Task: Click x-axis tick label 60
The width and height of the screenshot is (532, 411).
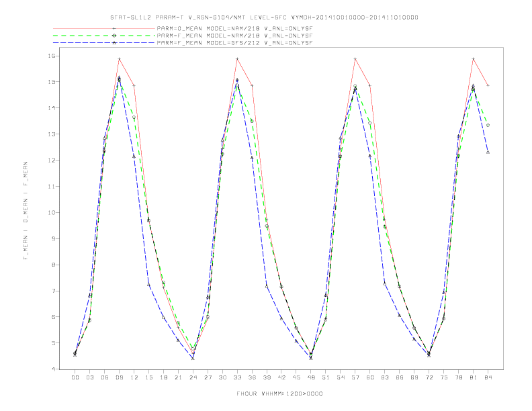Action: tap(370, 377)
